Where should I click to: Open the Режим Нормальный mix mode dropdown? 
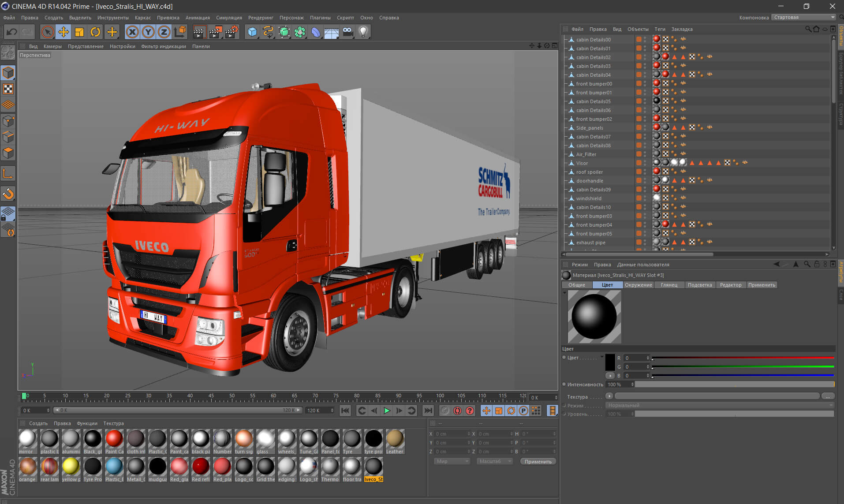[720, 405]
